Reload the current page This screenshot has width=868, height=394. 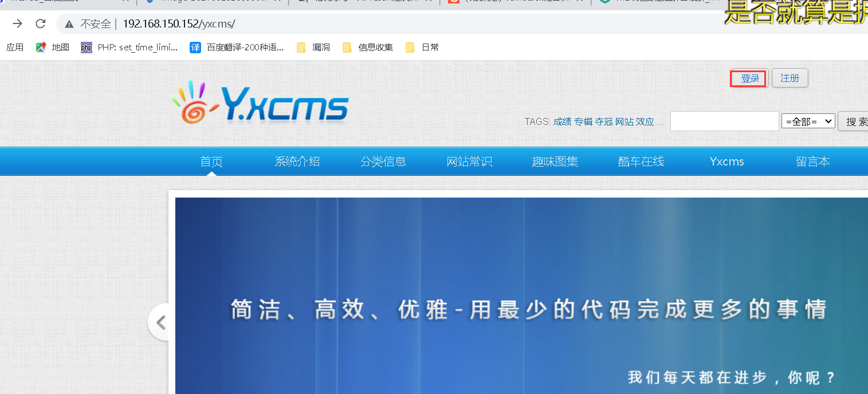(40, 23)
